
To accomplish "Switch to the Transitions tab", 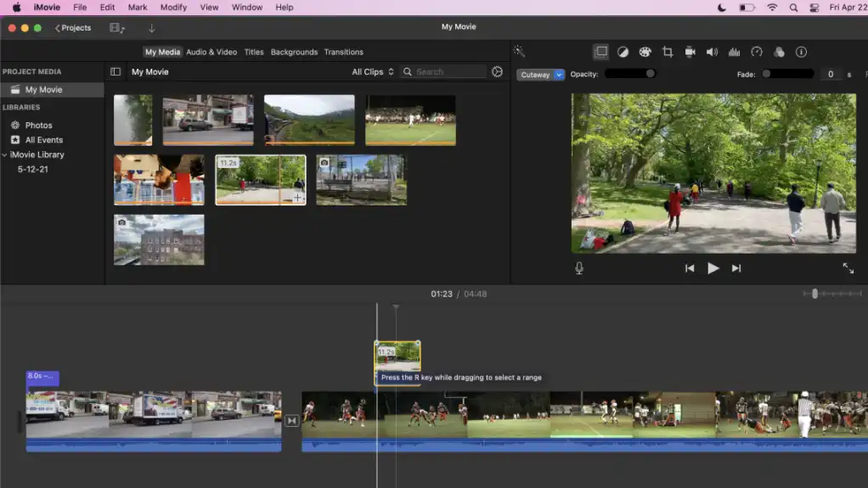I will pos(343,52).
